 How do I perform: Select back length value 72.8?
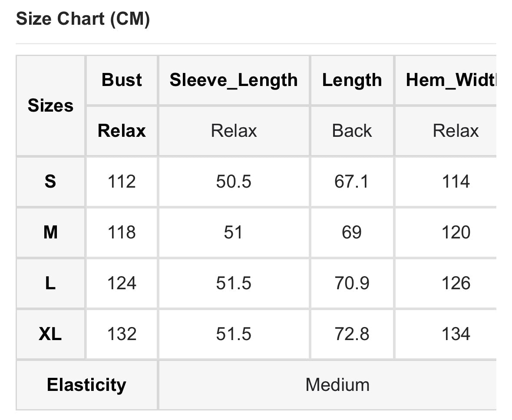[352, 334]
